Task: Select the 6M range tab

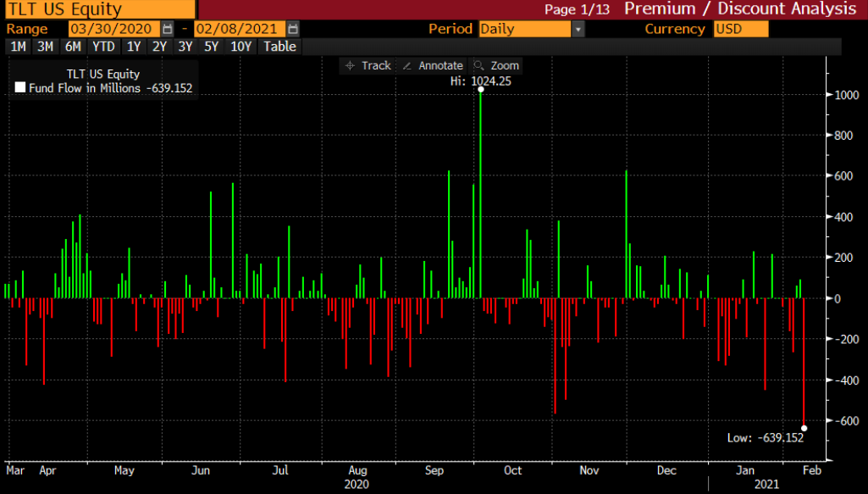Action: pos(73,47)
